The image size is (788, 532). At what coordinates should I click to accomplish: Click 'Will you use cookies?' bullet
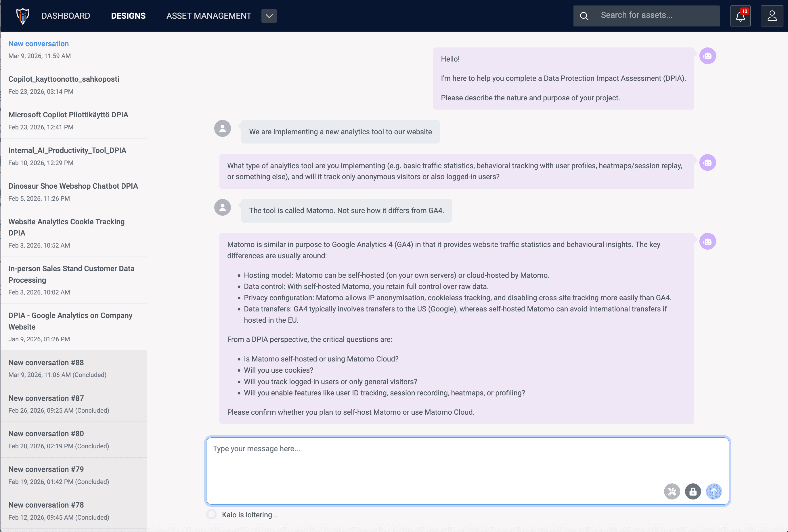tap(278, 370)
